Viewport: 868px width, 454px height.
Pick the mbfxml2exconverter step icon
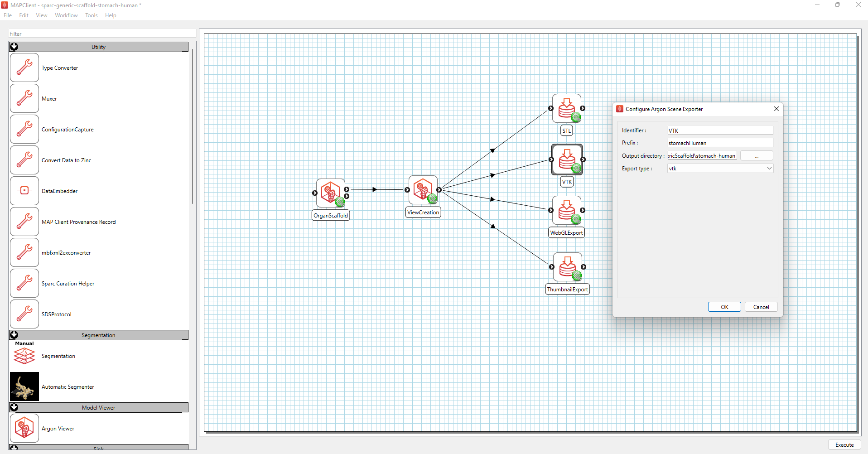(24, 252)
